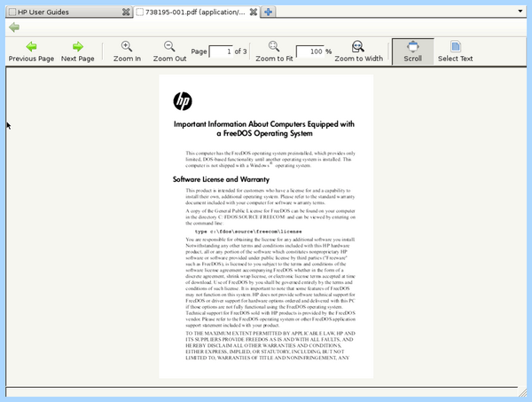
Task: Click the window resize grip corner
Action: [523, 392]
